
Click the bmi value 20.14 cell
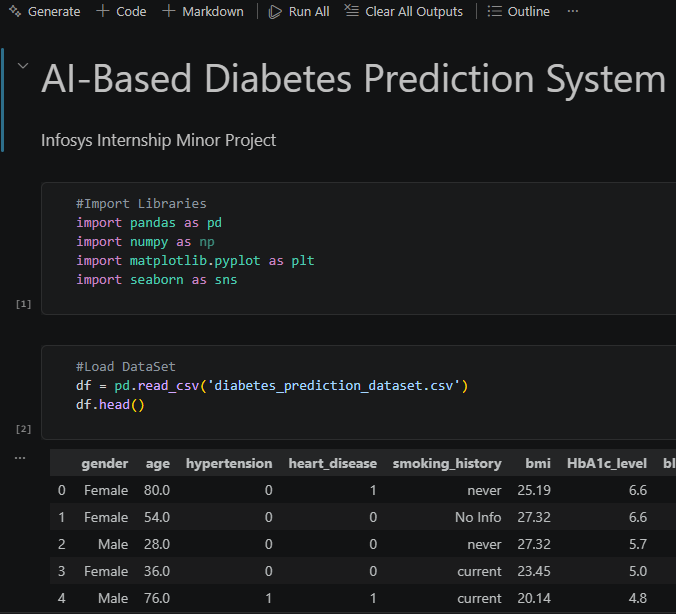click(534, 598)
